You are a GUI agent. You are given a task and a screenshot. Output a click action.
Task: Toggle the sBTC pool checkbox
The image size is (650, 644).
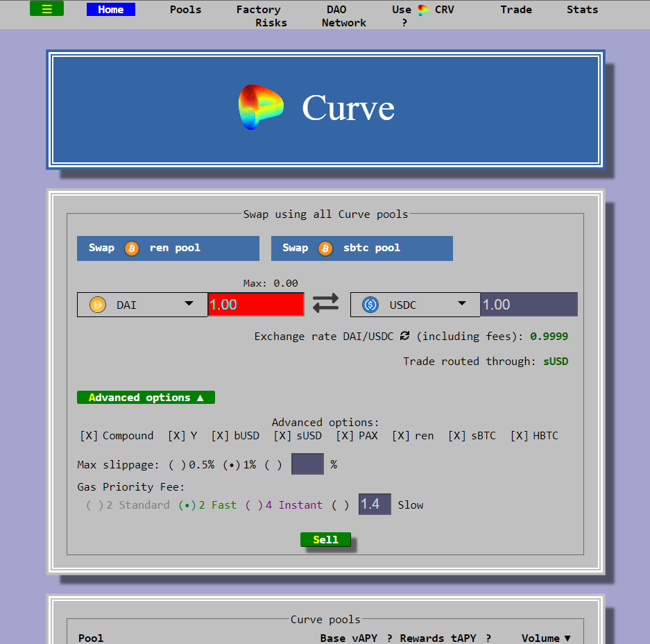[457, 435]
